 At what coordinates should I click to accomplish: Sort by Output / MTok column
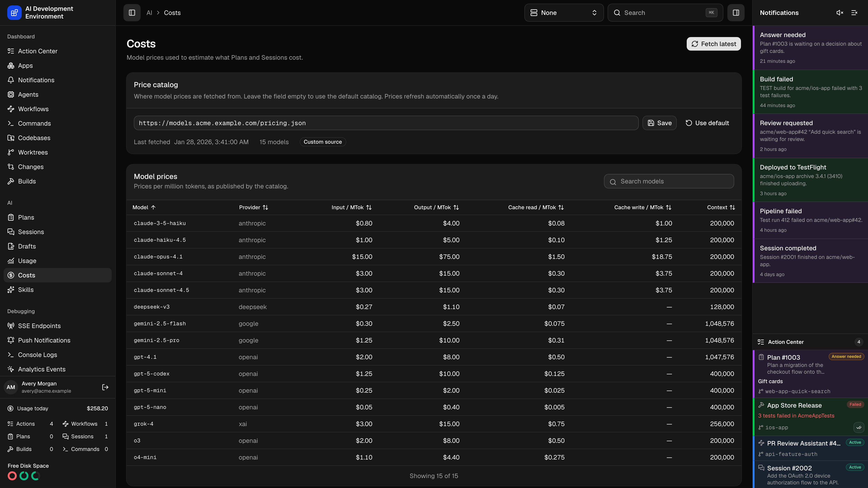(436, 207)
